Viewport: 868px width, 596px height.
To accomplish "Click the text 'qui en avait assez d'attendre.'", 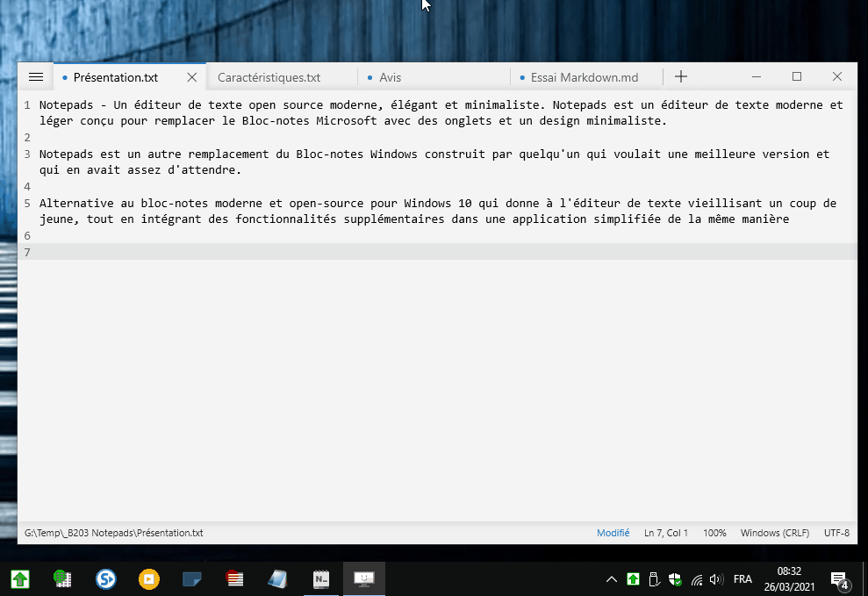I will point(140,170).
